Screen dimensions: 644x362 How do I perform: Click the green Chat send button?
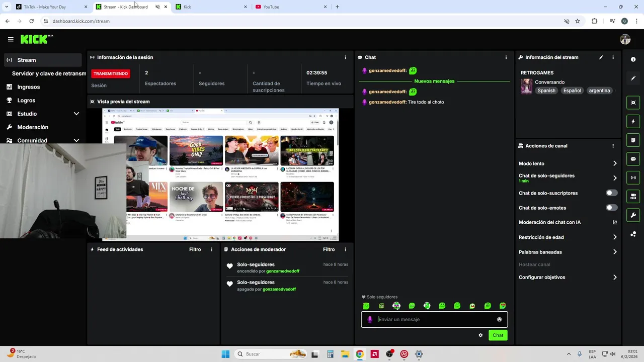[498, 335]
